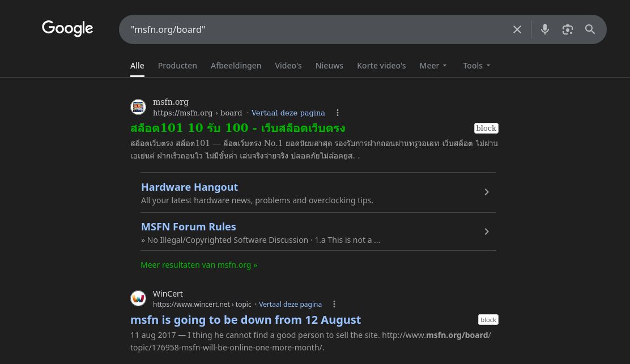
Task: Open WinCert site favicon
Action: coord(138,298)
